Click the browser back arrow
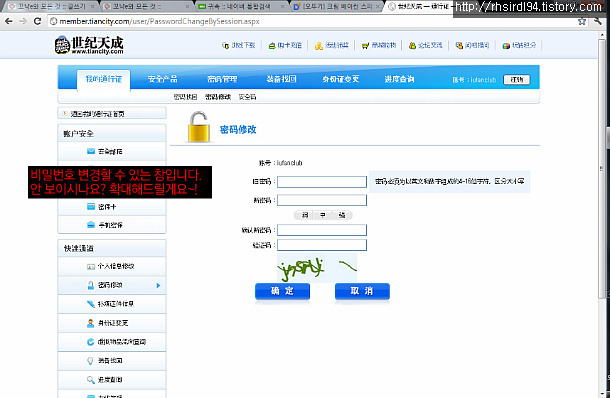 coord(9,21)
